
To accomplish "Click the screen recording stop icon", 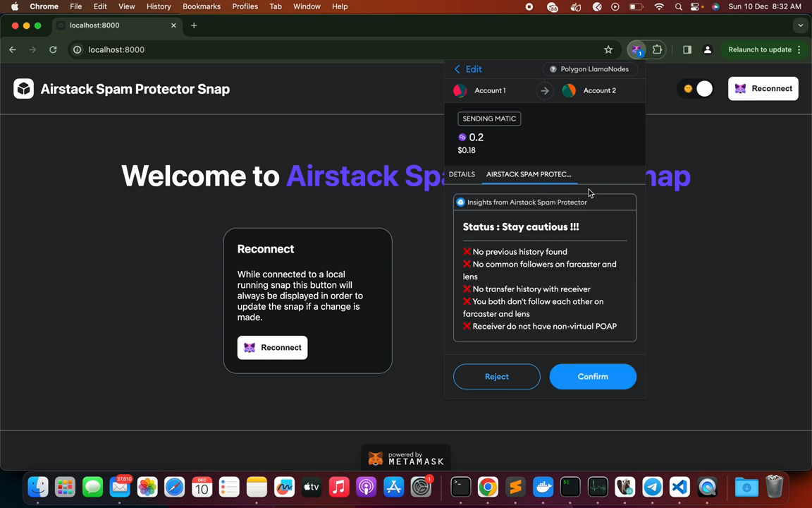I will tap(529, 7).
